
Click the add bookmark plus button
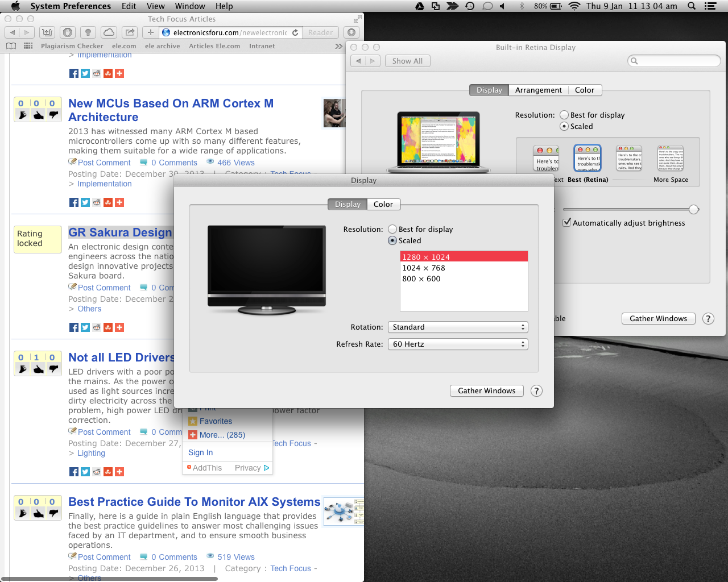(151, 32)
